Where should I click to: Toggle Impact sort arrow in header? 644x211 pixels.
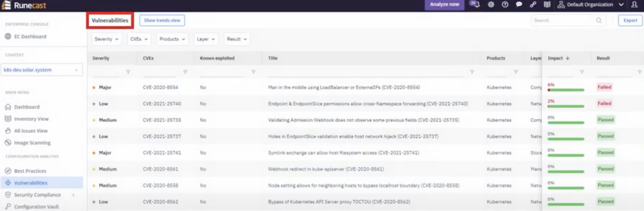568,58
